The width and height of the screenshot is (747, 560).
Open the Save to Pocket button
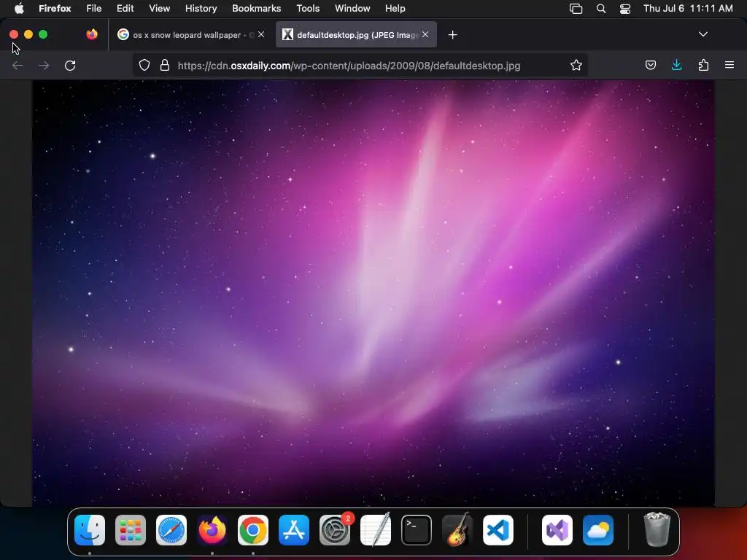[650, 65]
